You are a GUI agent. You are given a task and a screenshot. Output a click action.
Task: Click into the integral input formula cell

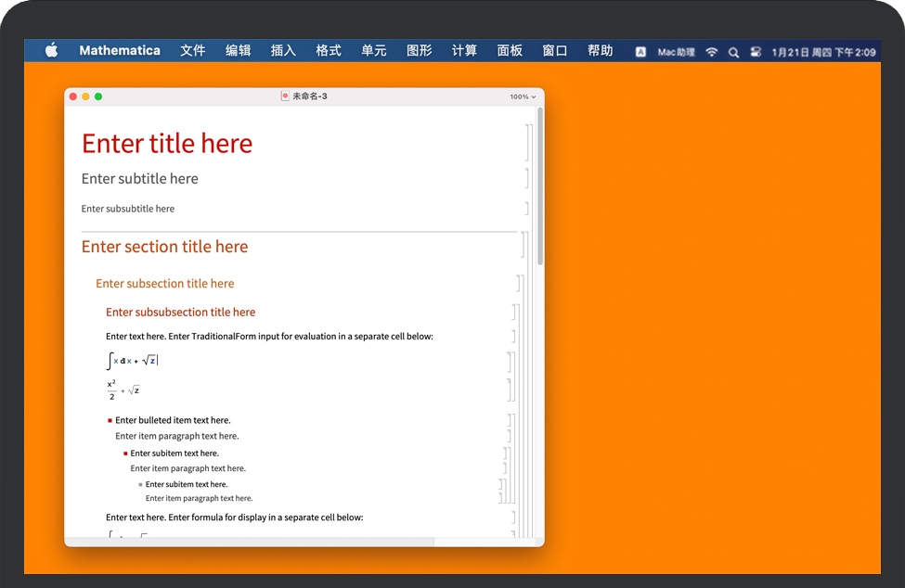point(135,361)
